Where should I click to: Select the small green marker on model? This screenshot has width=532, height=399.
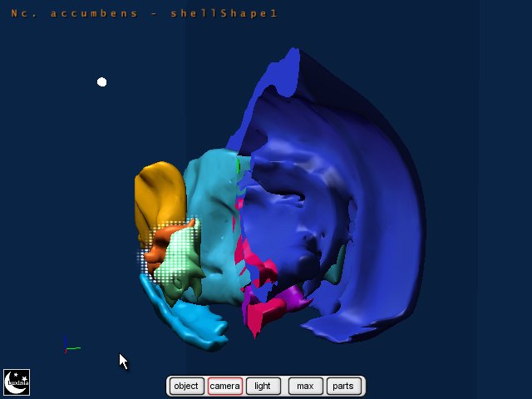[238, 168]
